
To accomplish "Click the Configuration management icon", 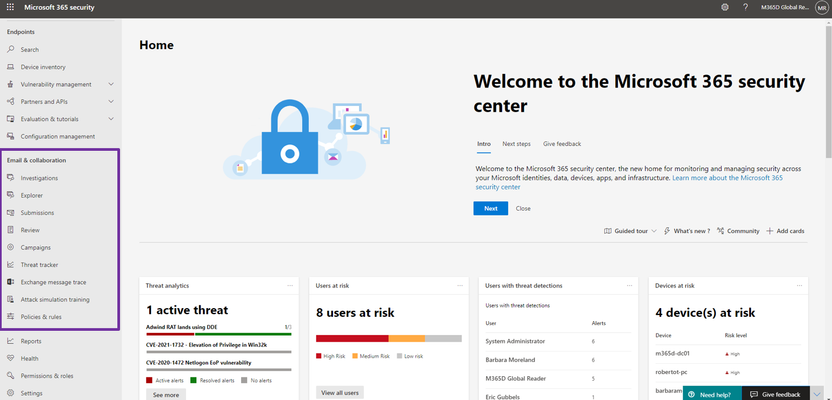I will pyautogui.click(x=11, y=136).
